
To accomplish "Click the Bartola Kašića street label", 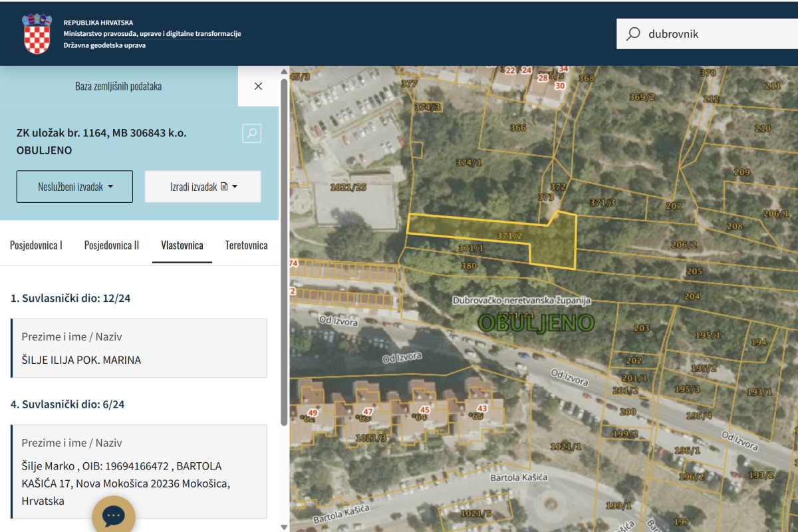I will [x=518, y=477].
